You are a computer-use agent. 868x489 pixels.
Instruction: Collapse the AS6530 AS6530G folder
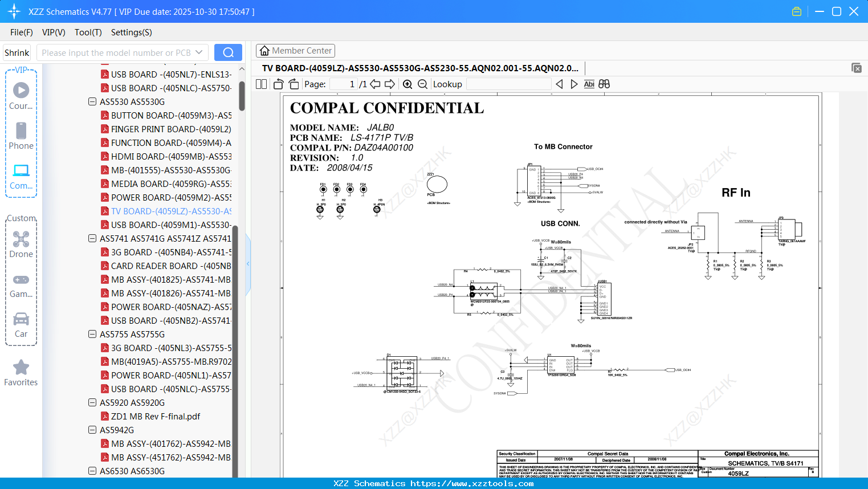tap(92, 471)
